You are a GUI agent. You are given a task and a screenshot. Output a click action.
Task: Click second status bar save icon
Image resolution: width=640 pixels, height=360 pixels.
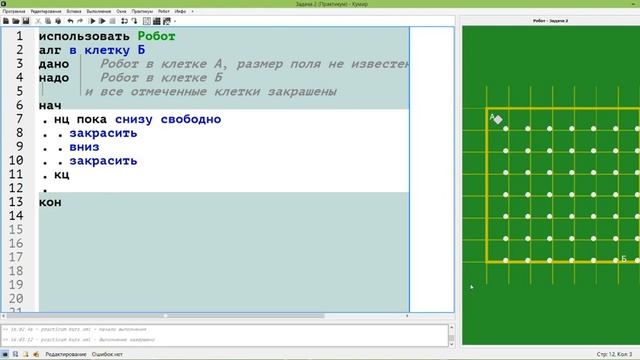click(16, 354)
